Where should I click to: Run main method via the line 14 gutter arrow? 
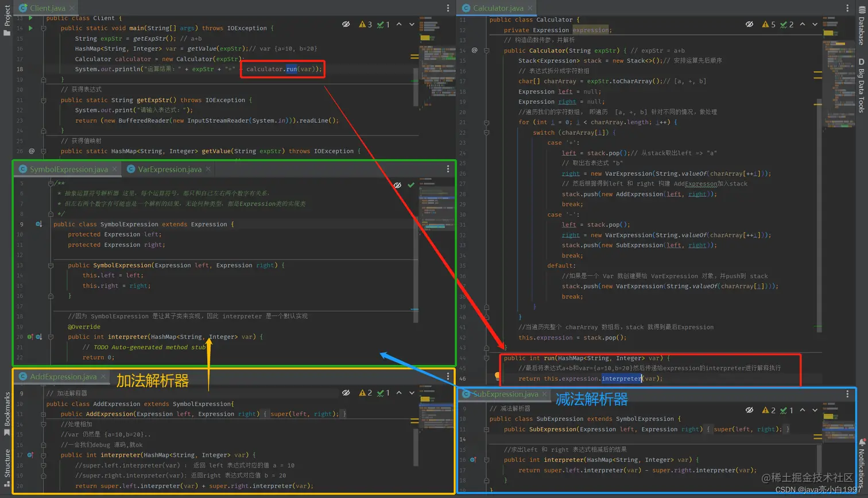(31, 28)
